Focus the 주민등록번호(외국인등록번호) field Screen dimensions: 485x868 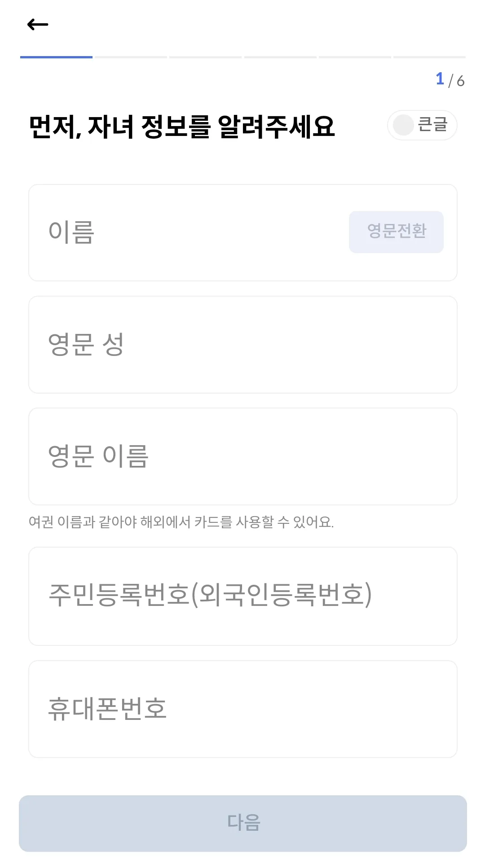pyautogui.click(x=243, y=596)
